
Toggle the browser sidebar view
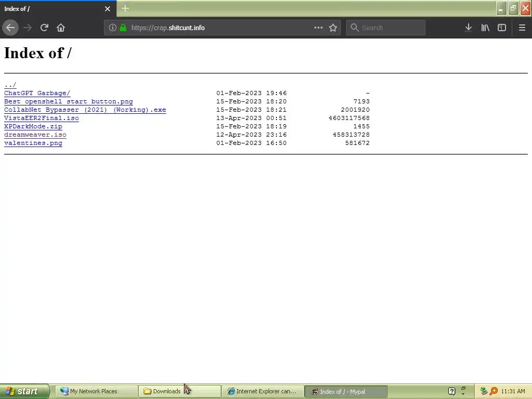[x=502, y=28]
